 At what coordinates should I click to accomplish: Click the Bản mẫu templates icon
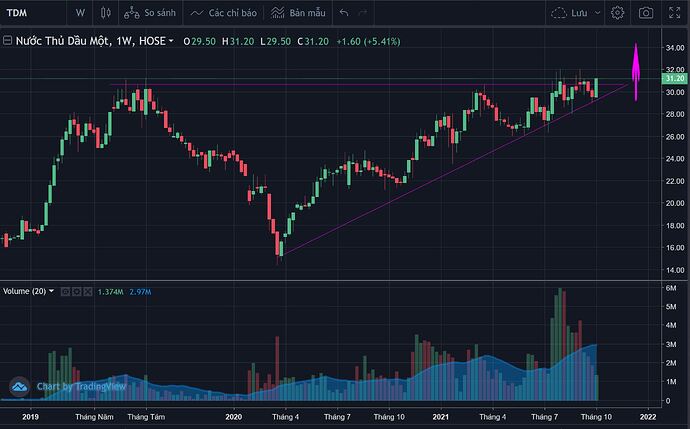[277, 13]
